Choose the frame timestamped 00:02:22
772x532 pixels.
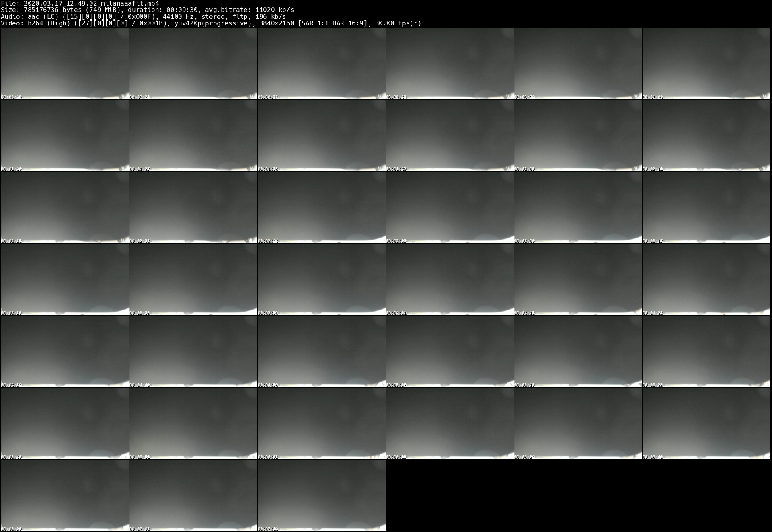click(65, 207)
